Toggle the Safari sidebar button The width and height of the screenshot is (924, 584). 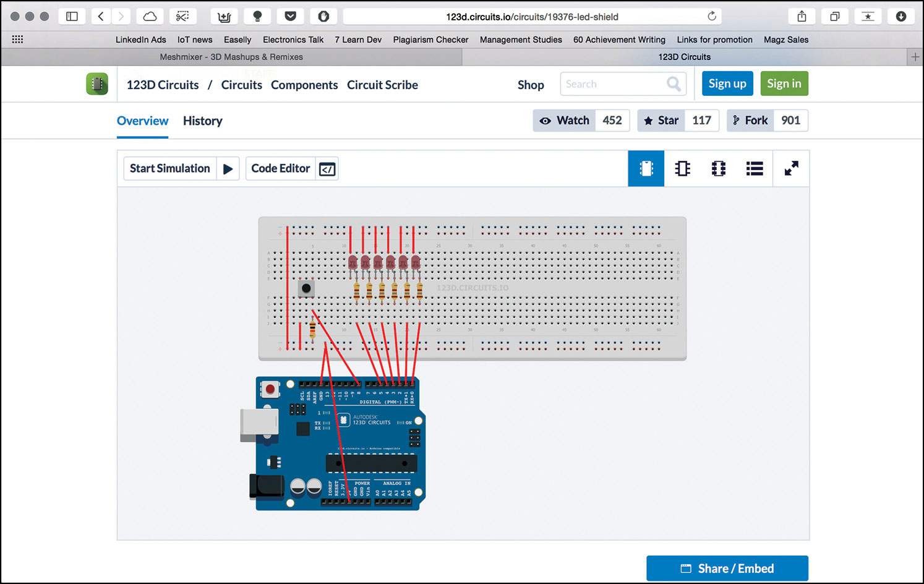click(72, 17)
